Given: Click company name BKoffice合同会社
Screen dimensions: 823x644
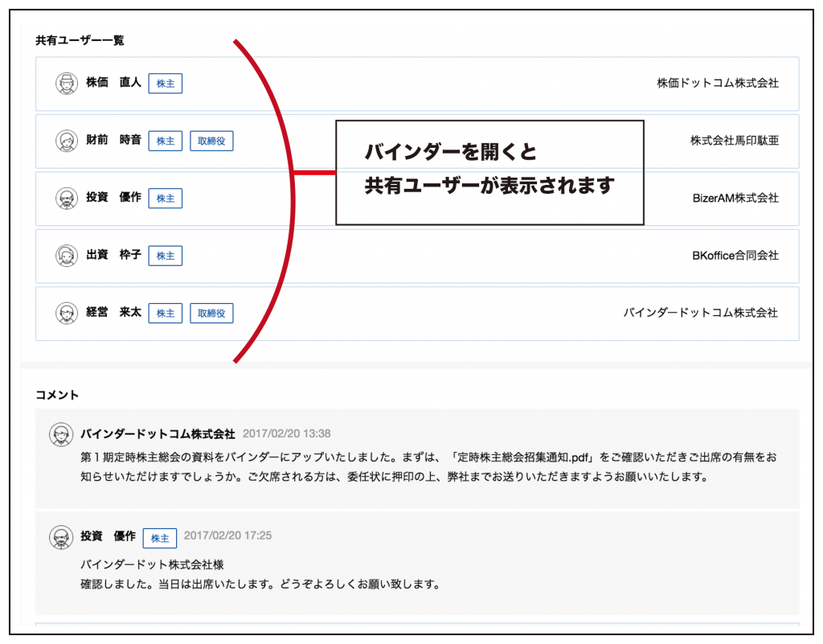Looking at the screenshot, I should coord(735,256).
